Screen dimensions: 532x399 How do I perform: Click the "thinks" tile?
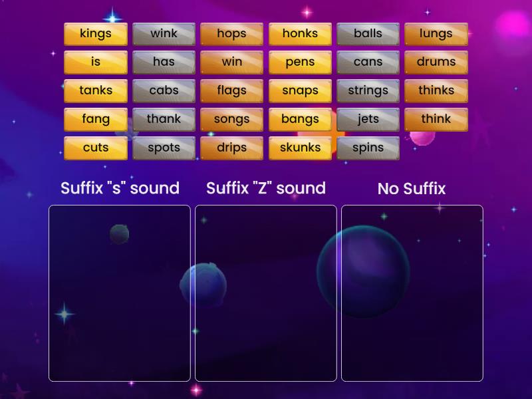436,90
